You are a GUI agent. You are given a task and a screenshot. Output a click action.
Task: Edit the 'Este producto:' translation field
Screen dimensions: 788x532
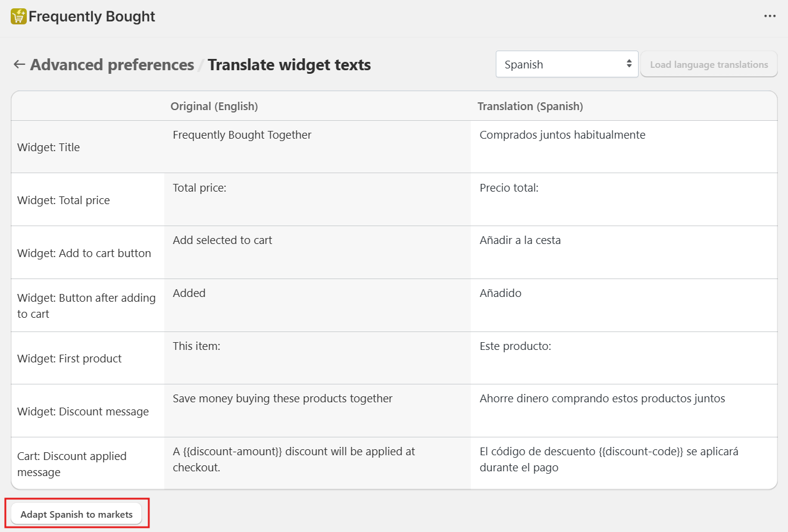[623, 358]
